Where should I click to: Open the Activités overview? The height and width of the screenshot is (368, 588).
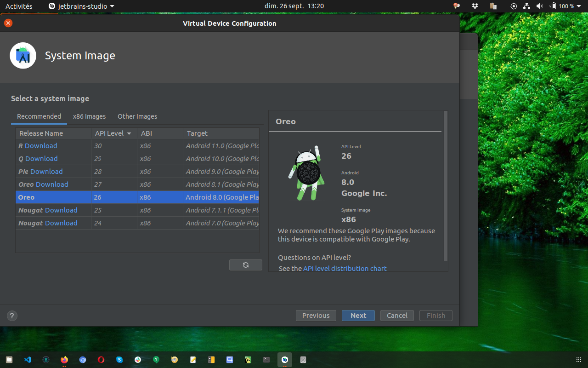[19, 6]
